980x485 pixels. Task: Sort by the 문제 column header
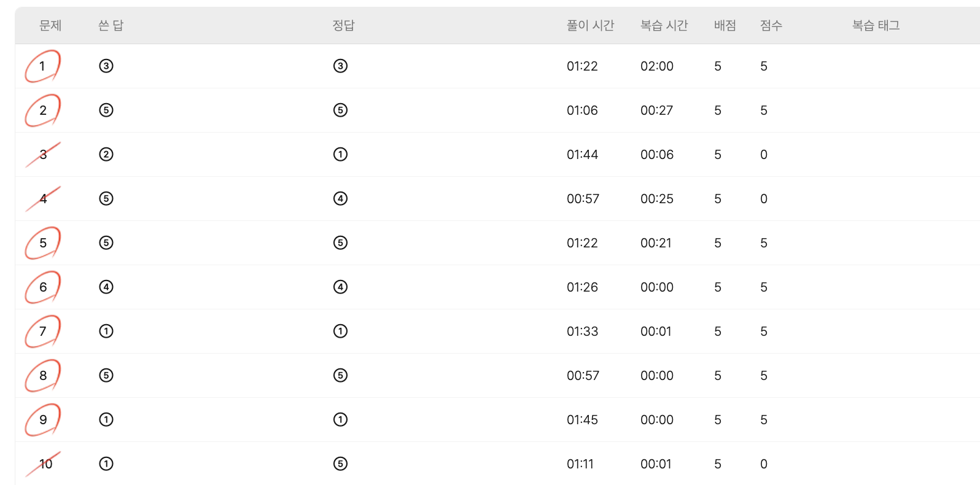50,25
